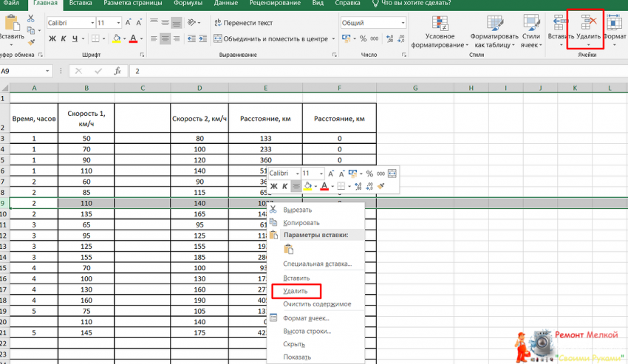Select Удалить in the context menu
This screenshot has width=628, height=364.
point(296,291)
